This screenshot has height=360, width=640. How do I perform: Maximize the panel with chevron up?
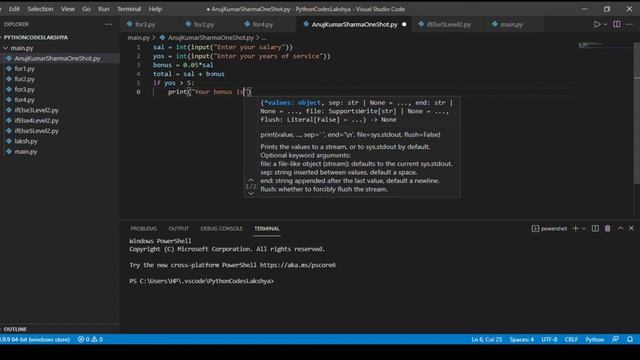tap(620, 229)
